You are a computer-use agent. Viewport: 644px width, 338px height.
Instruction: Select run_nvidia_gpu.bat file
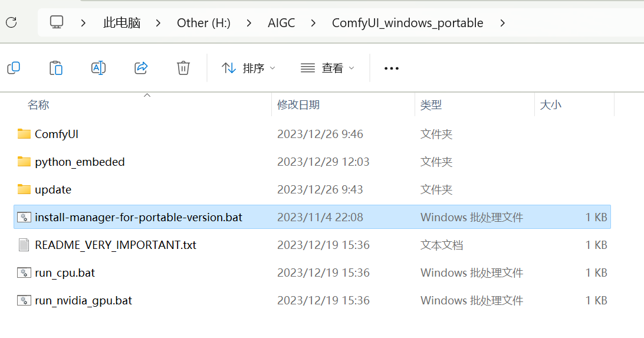click(x=312, y=301)
